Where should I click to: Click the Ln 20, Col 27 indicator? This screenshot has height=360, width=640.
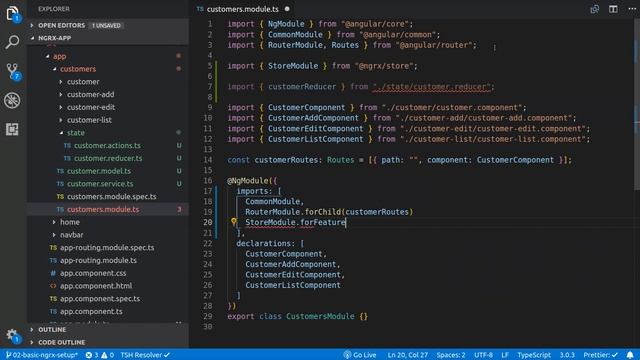[x=407, y=355]
